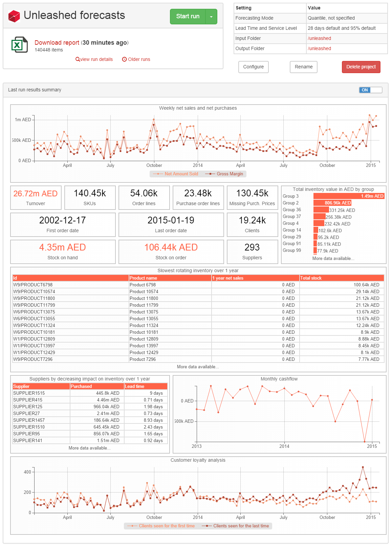Open the Start run dropdown arrow
Screen dimensions: 392x546
pos(211,17)
